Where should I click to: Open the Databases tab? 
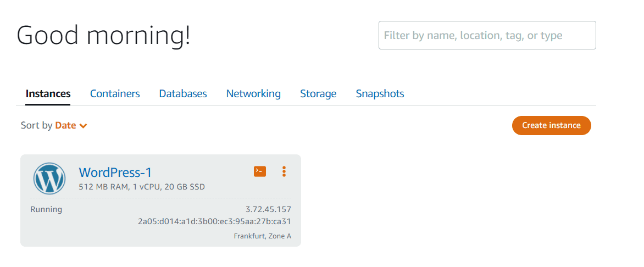click(183, 94)
